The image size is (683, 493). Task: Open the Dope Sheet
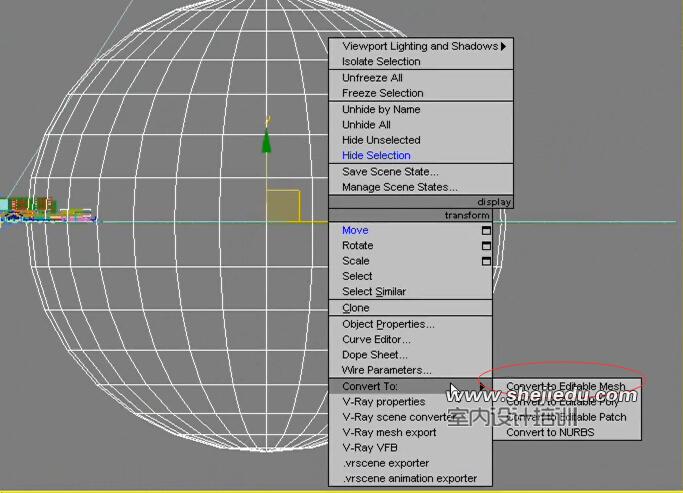[410, 355]
